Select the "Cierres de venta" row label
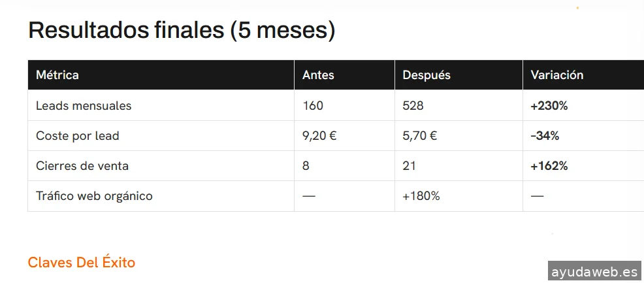 tap(82, 166)
